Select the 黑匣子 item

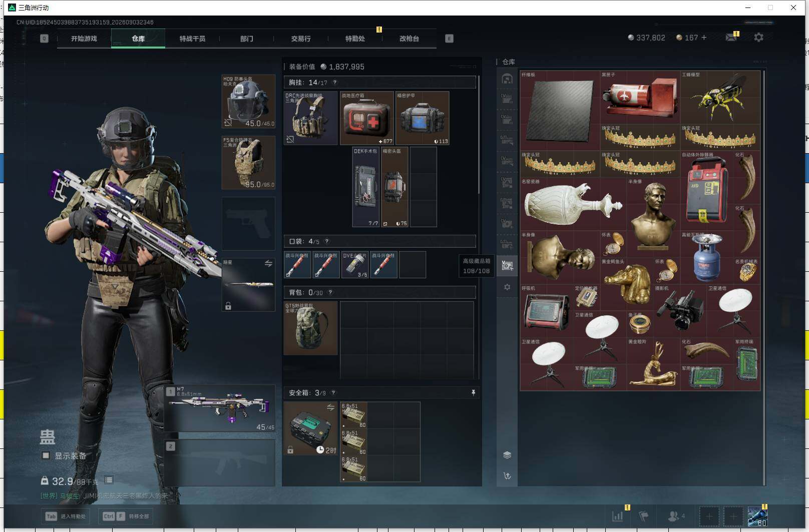pos(640,97)
